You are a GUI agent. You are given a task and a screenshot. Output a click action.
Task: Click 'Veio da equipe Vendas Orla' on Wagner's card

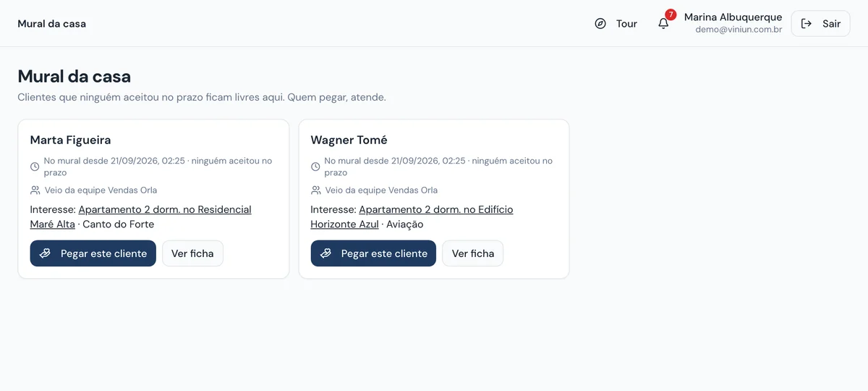tap(381, 190)
